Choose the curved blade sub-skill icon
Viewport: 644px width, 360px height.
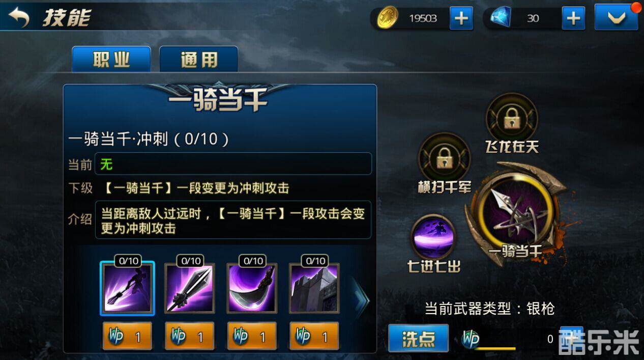click(x=252, y=289)
